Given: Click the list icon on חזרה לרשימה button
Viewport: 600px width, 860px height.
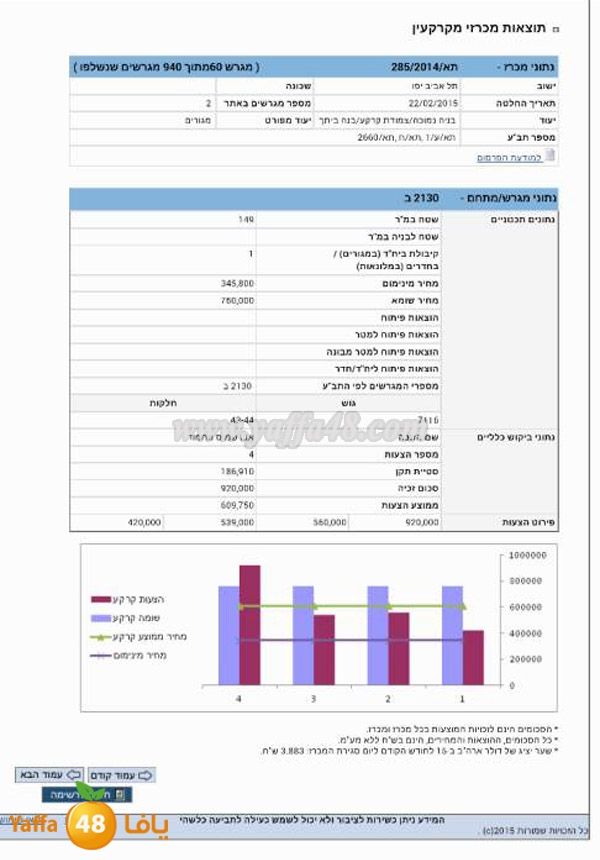Looking at the screenshot, I should pyautogui.click(x=121, y=794).
